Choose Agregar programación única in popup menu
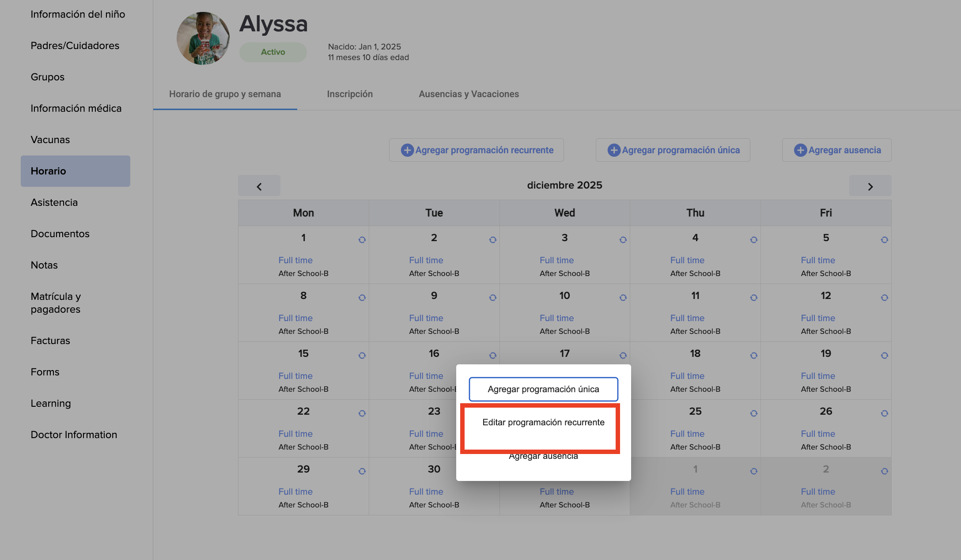 543,389
